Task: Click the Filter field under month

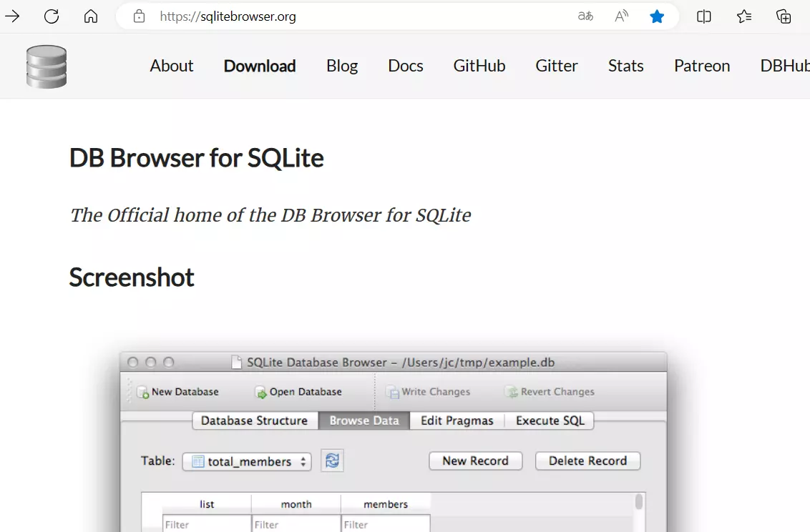Action: point(296,523)
